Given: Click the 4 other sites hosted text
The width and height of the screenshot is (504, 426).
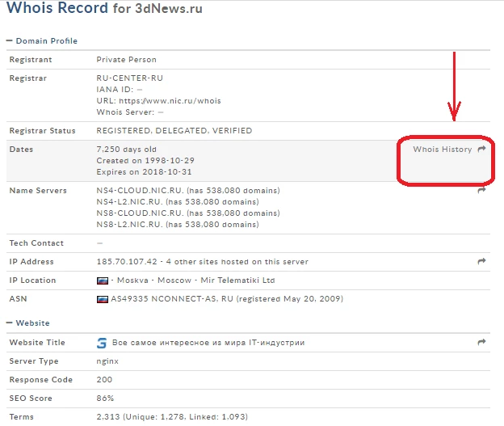Looking at the screenshot, I should 237,262.
